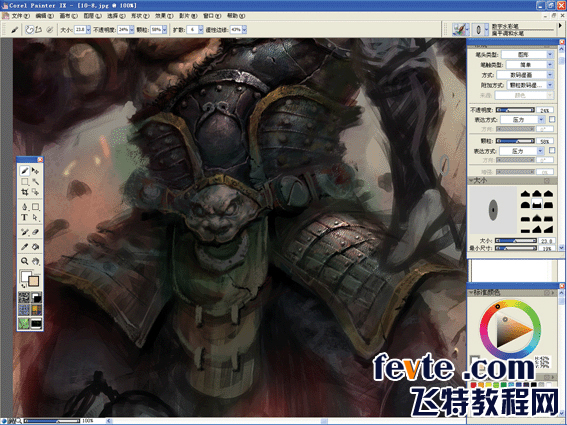Select the Magic Wand tool
Screen dimensions: 567x425
click(x=35, y=181)
